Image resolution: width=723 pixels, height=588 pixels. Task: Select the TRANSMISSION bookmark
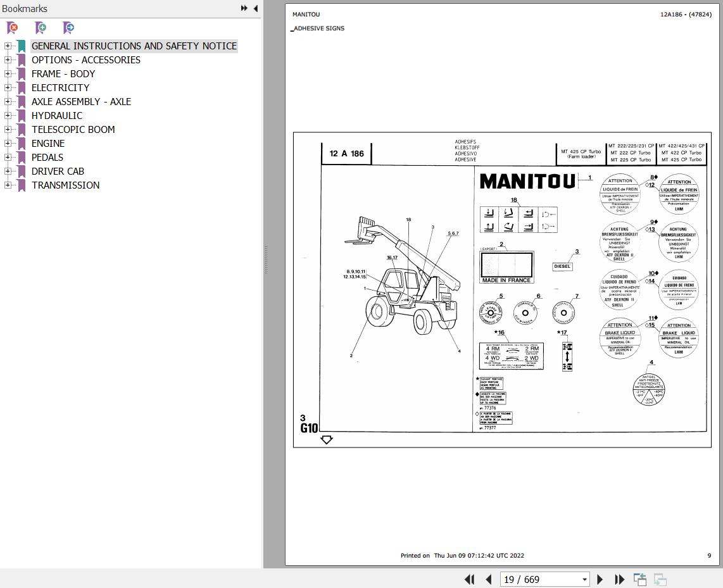pos(65,185)
